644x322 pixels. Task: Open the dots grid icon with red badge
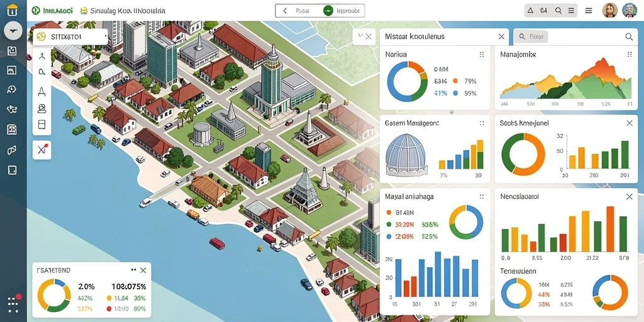(x=13, y=304)
